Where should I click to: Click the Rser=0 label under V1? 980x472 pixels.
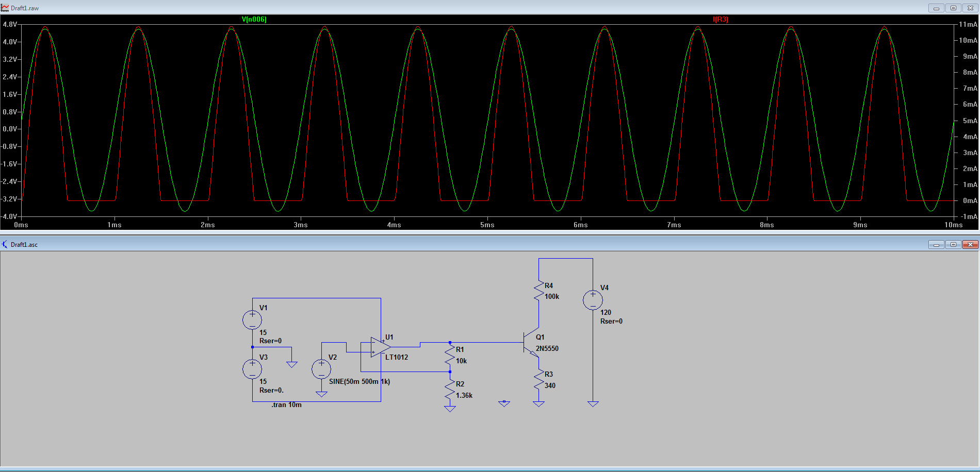(x=270, y=341)
